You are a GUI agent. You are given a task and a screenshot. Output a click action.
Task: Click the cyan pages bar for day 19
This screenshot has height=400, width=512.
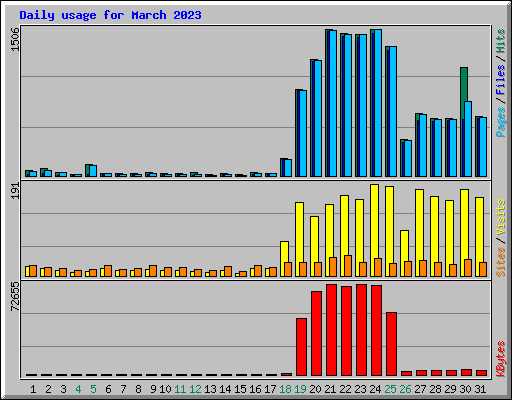coord(303,133)
